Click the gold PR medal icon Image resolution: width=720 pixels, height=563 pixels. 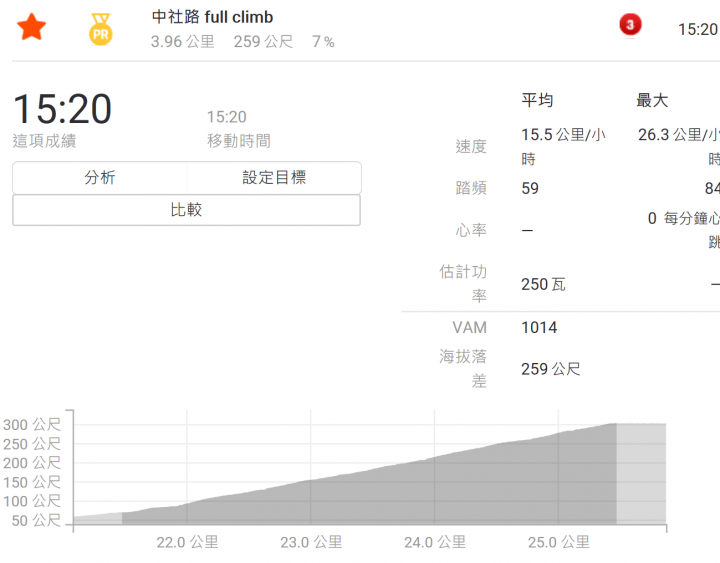pos(101,29)
